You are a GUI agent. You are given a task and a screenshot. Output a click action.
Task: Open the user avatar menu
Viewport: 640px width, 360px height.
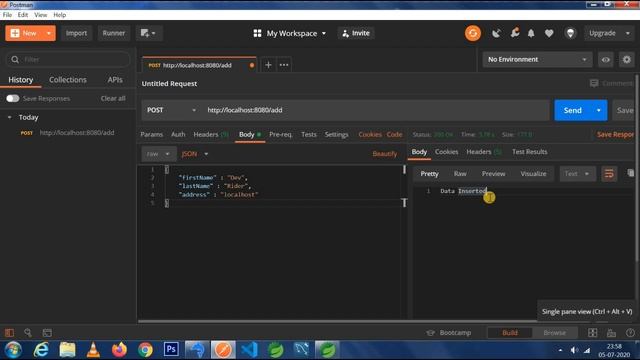coord(570,33)
